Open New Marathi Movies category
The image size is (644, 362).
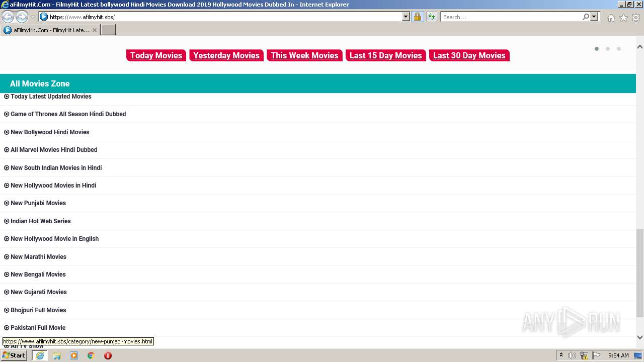[35, 257]
